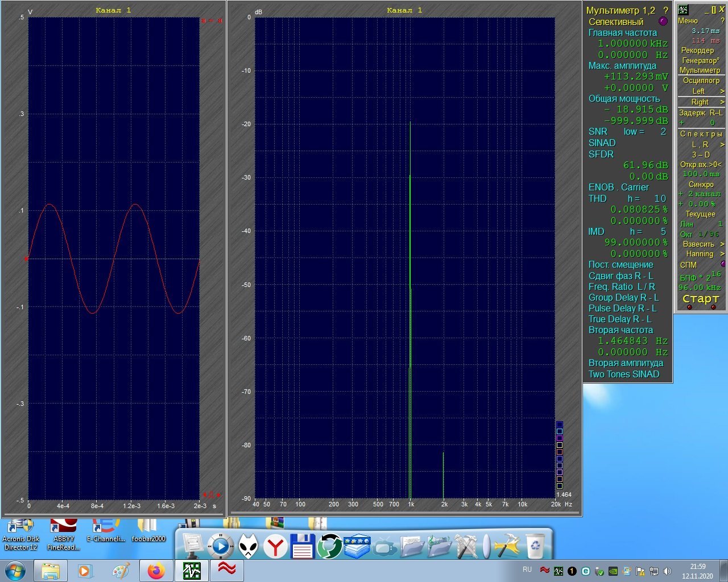
Task: Launch Yandex browser from the dock
Action: (275, 547)
